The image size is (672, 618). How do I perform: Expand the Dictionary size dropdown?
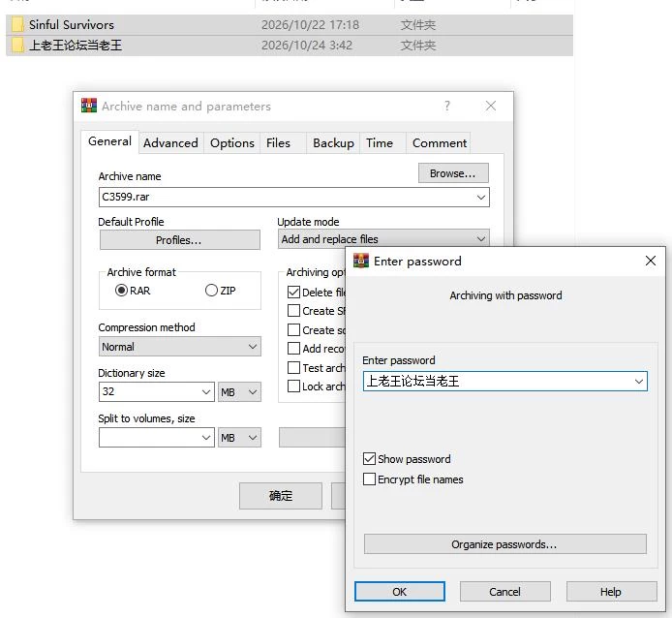(157, 391)
